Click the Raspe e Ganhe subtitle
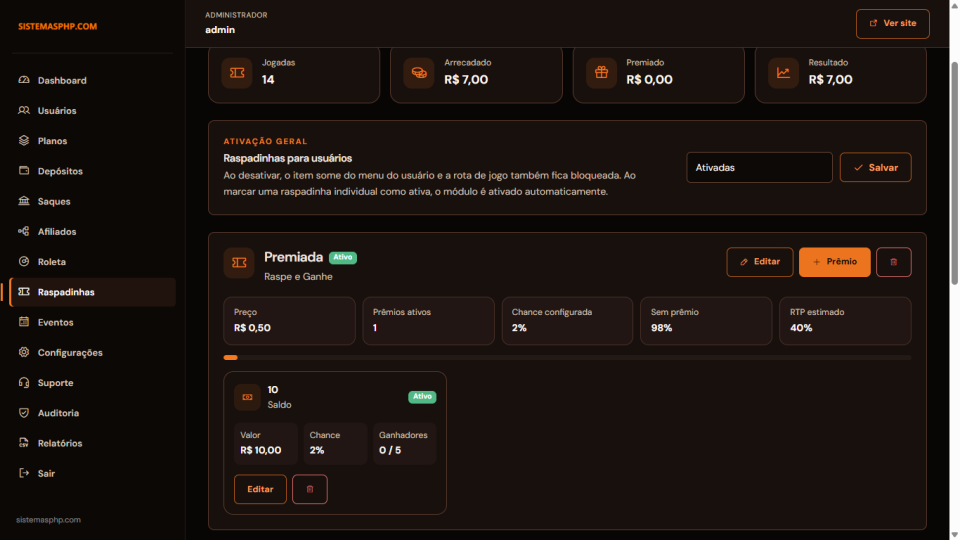960x540 pixels. pos(298,277)
